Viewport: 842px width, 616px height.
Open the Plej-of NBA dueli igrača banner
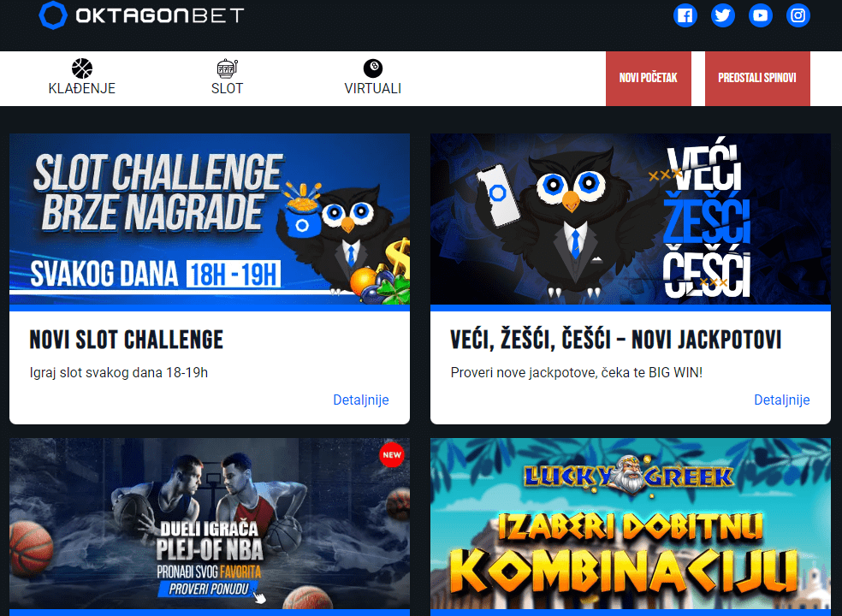pyautogui.click(x=210, y=524)
